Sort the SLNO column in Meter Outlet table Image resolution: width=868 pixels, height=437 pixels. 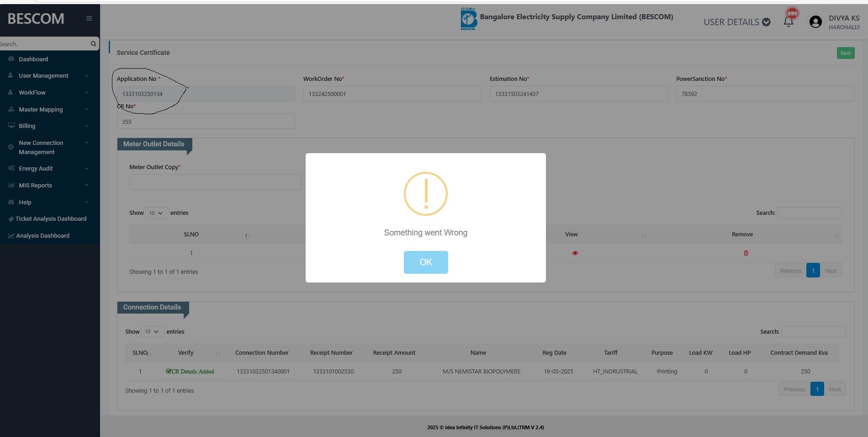tap(247, 236)
